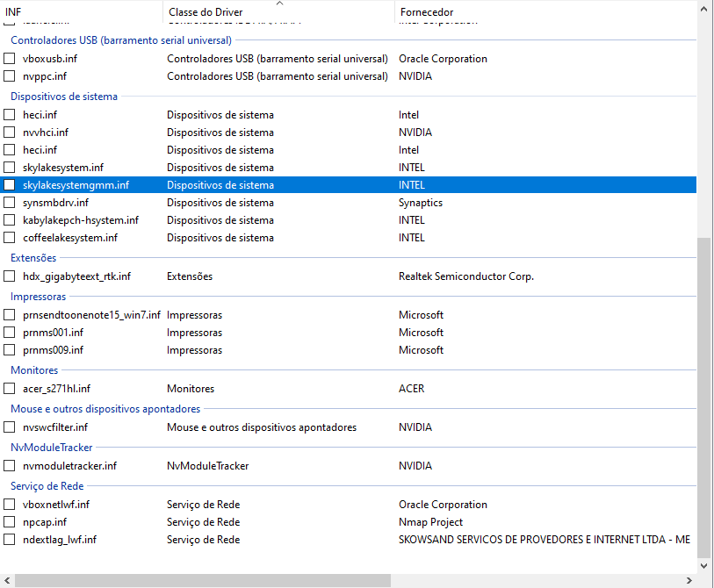Viewport: 714px width, 588px height.
Task: Toggle checkbox for skylakesystemgmm.inf
Action: 9,185
